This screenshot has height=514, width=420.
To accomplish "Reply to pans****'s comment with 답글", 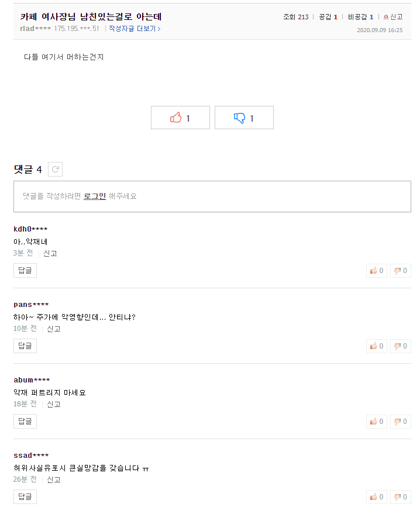I will [25, 346].
